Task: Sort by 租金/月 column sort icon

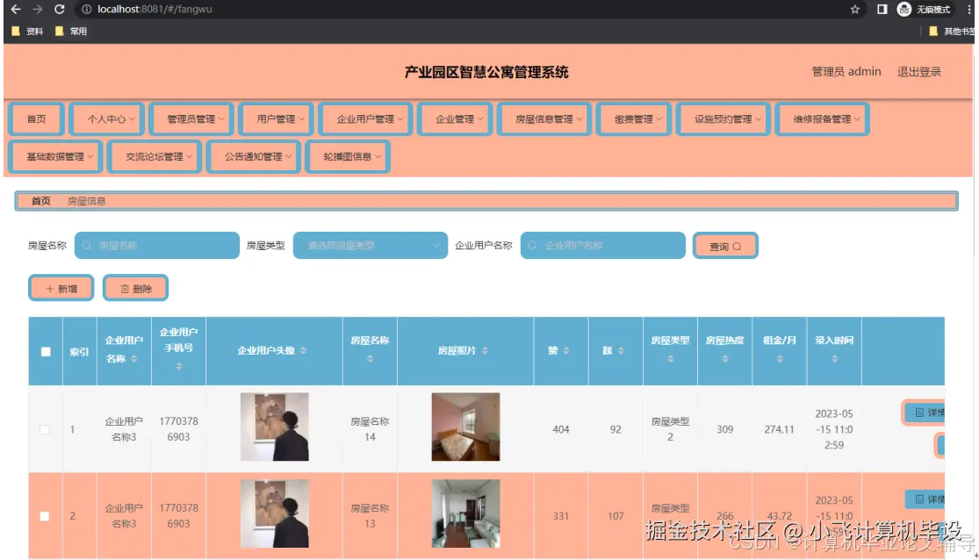Action: coord(779,359)
